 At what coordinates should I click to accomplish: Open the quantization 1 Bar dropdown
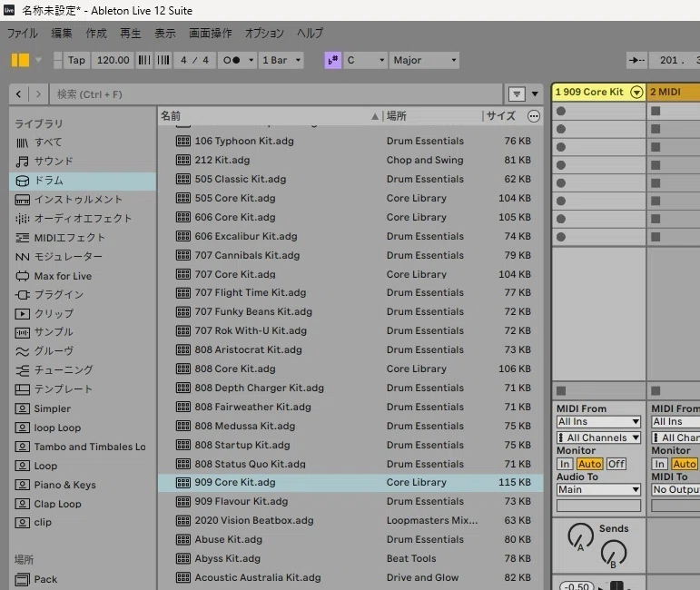[x=281, y=60]
